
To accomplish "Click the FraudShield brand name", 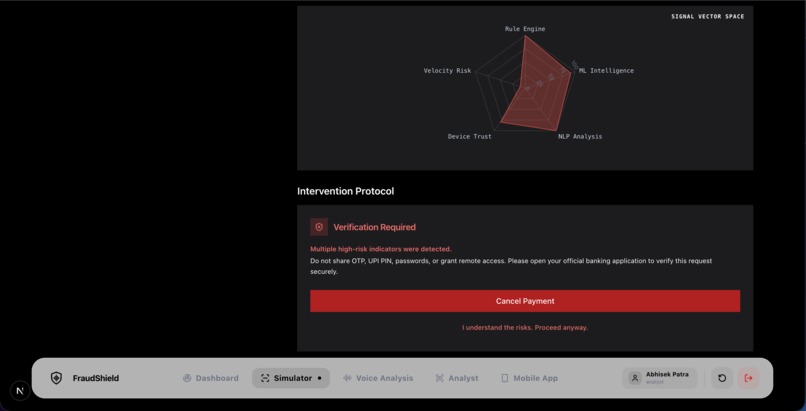I will [96, 378].
